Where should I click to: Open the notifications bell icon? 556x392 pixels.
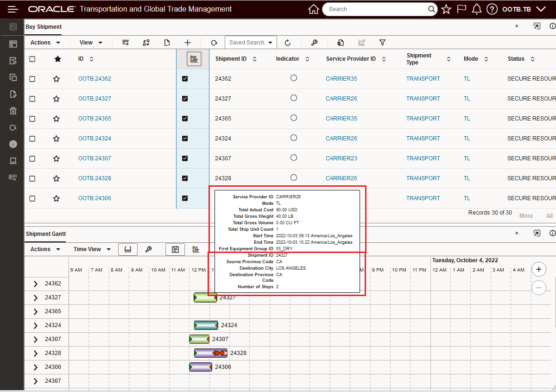tap(476, 9)
